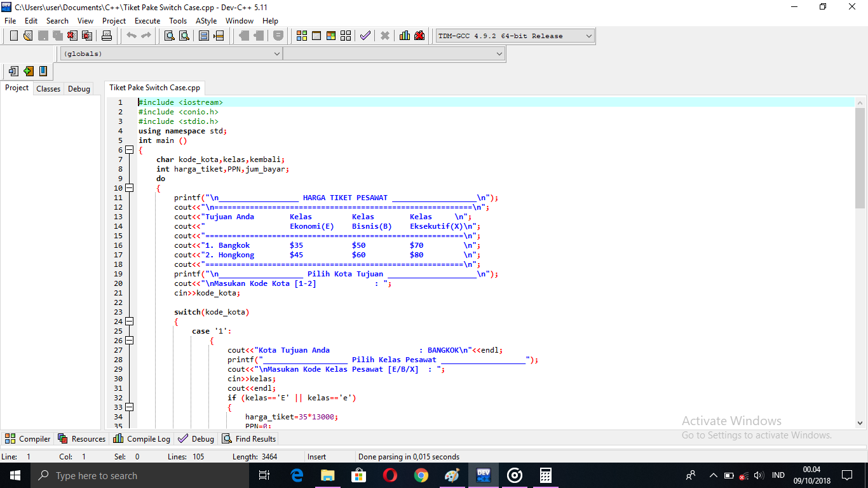The width and height of the screenshot is (868, 488).
Task: Switch to the Classes side tab
Action: 48,89
